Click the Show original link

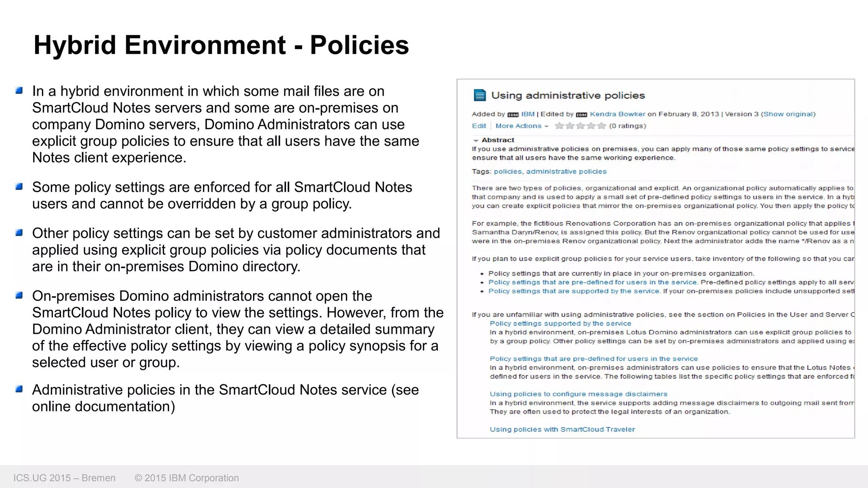(x=788, y=114)
